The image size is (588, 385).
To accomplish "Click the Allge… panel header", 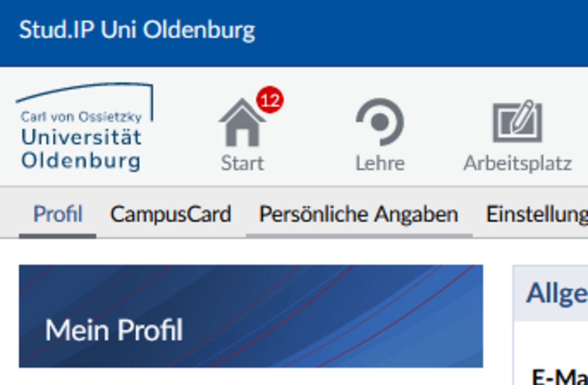I will (x=551, y=293).
